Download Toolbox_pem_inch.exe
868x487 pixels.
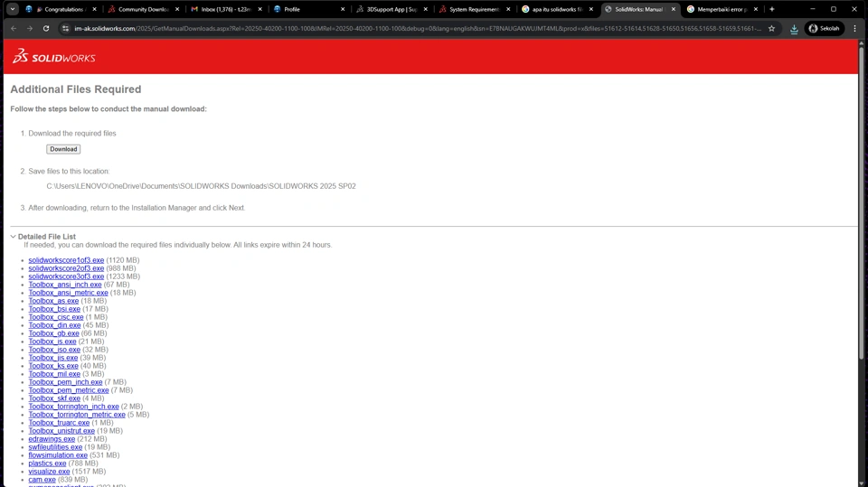tap(65, 382)
